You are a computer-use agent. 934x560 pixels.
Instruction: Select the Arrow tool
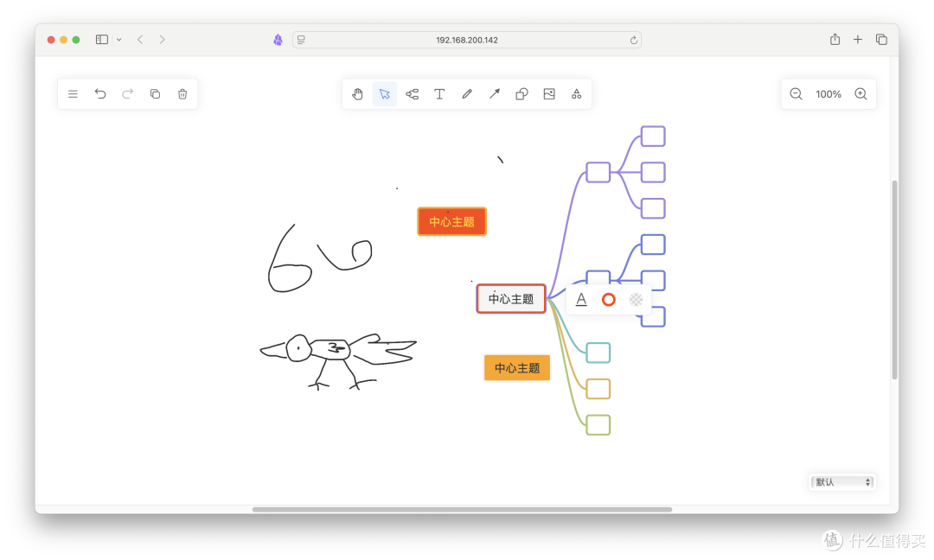tap(494, 93)
